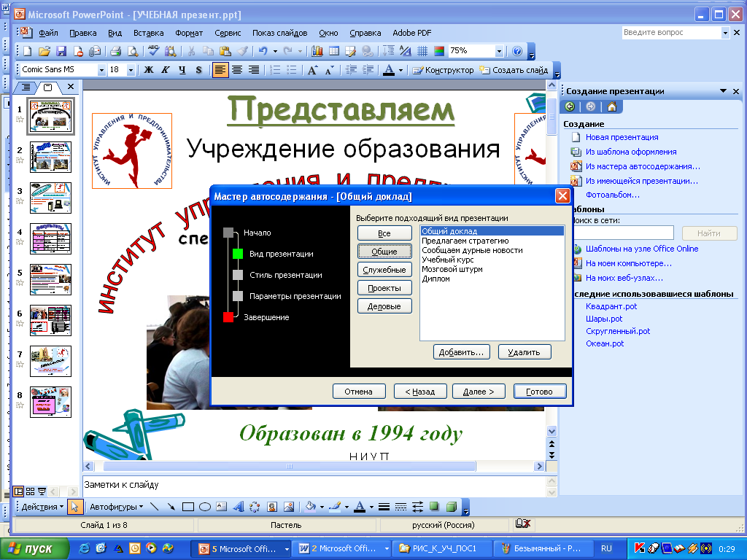Select the Oval drawing tool
Viewport: 747px width, 560px height.
205,507
